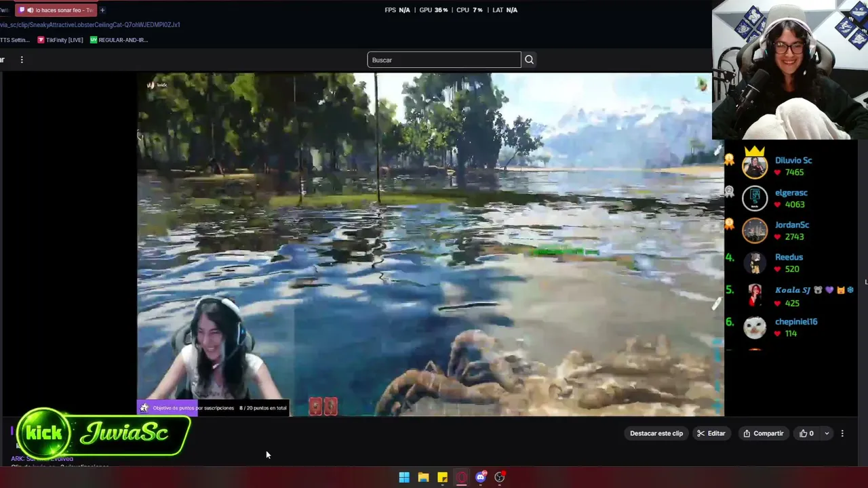
Task: Submit search with the magnifier icon
Action: 529,60
